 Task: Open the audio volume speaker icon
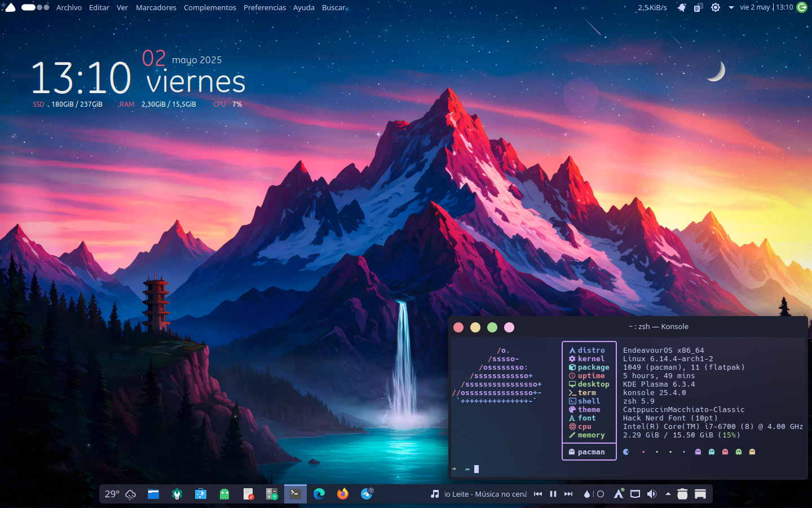tap(652, 494)
